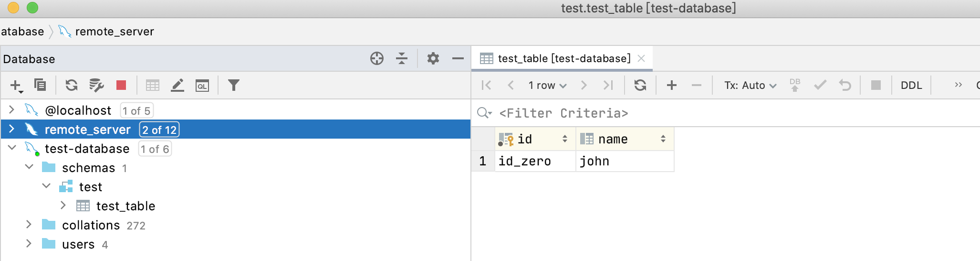The image size is (980, 261).
Task: Add a new row to the table
Action: pyautogui.click(x=671, y=85)
